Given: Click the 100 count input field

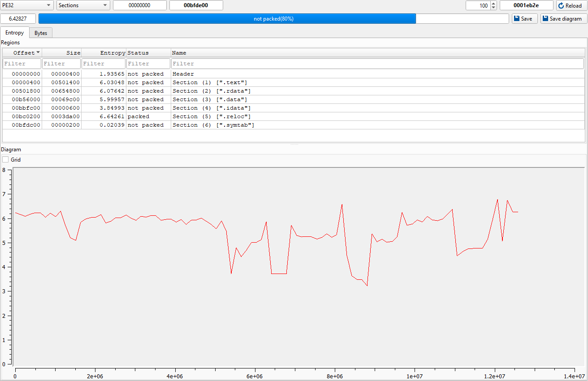Looking at the screenshot, I should (478, 5).
